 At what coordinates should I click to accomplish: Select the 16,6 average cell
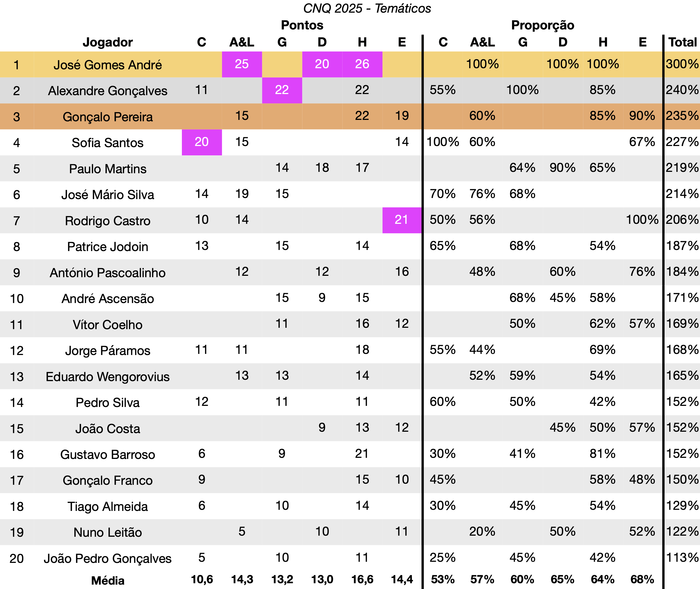point(362,580)
